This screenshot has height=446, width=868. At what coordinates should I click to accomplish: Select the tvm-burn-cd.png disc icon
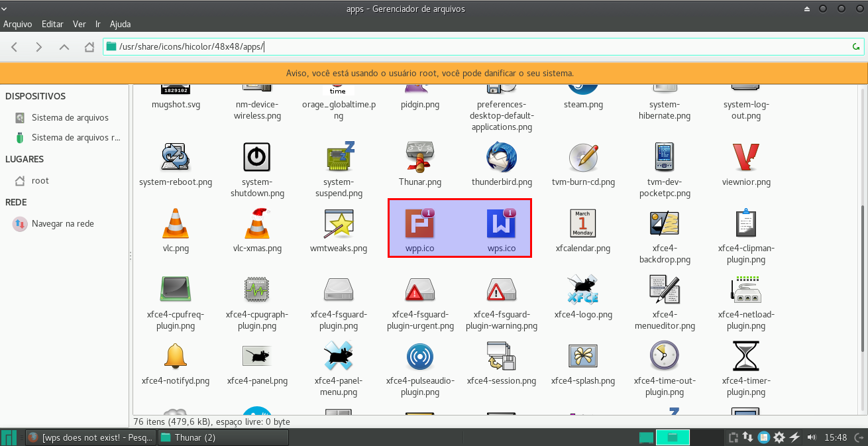point(583,157)
